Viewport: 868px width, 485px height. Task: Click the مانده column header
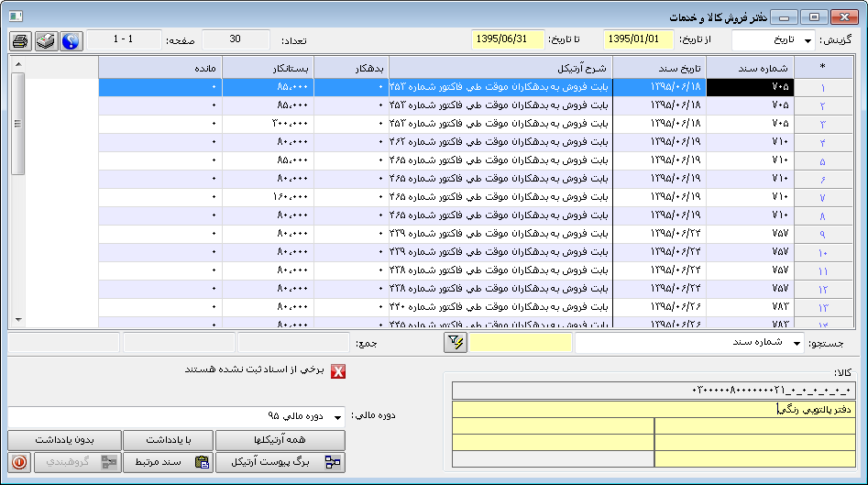click(x=160, y=68)
